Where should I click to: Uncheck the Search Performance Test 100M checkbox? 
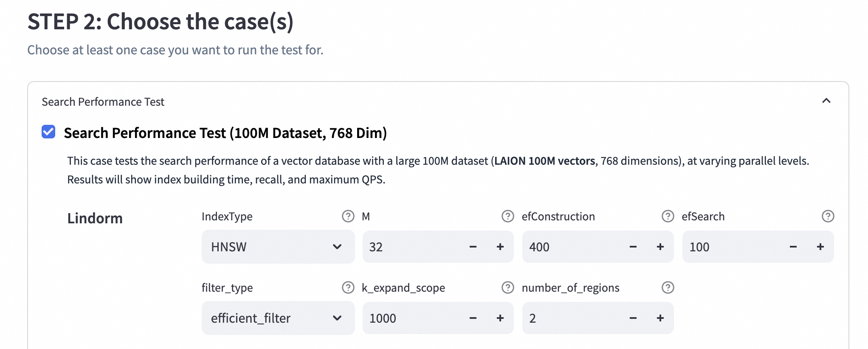pos(48,132)
